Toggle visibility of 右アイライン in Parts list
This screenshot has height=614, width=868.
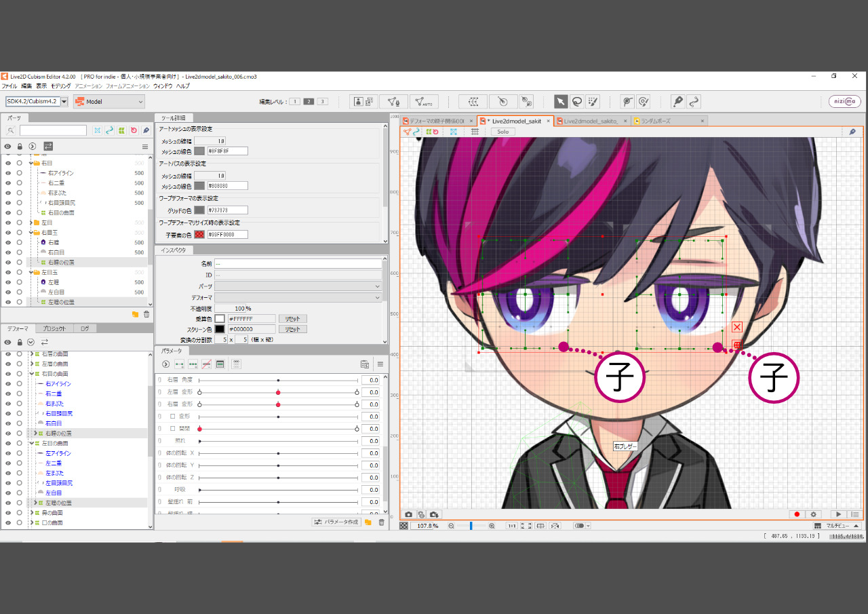[x=7, y=173]
